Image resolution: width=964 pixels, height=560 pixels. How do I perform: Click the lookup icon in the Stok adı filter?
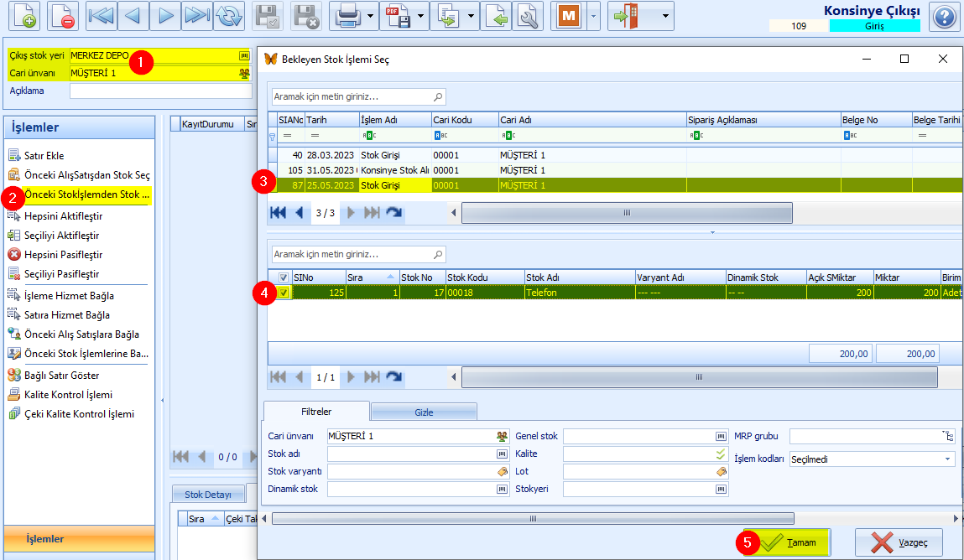click(503, 454)
